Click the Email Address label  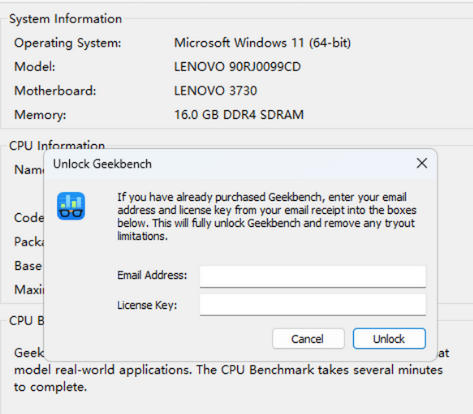pos(152,275)
